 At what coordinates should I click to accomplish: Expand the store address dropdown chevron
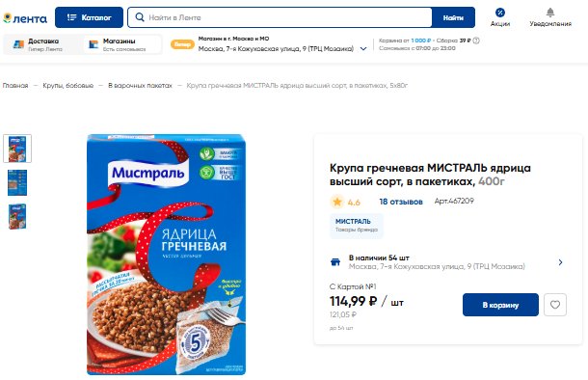point(363,49)
